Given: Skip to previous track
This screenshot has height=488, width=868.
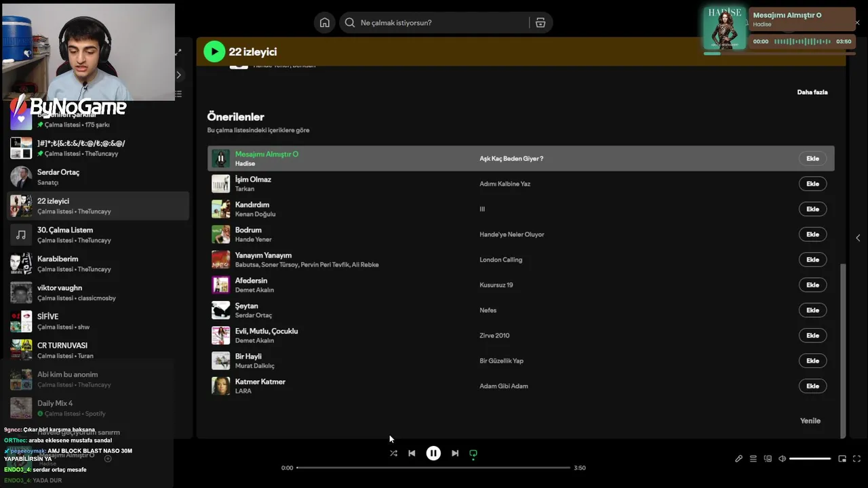Looking at the screenshot, I should [x=412, y=453].
